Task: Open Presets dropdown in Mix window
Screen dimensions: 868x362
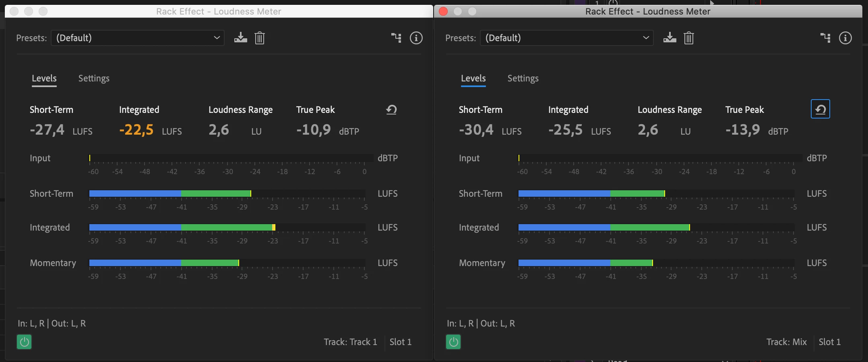Action: [567, 38]
